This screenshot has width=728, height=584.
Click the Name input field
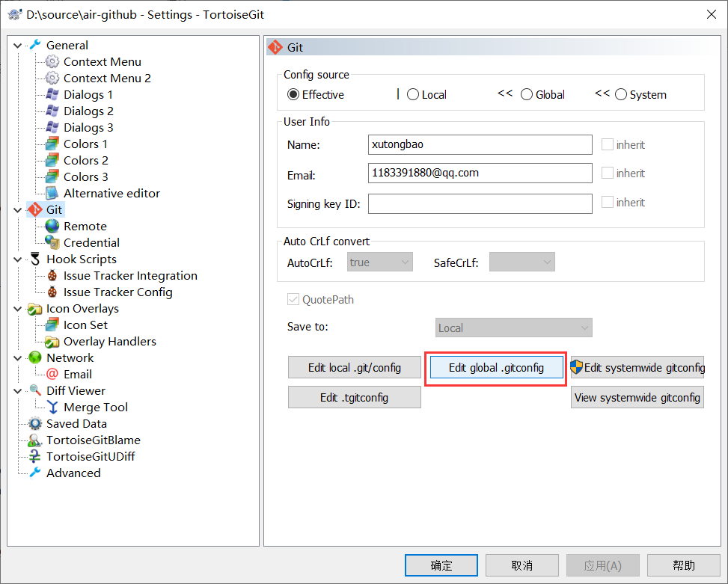pyautogui.click(x=480, y=144)
